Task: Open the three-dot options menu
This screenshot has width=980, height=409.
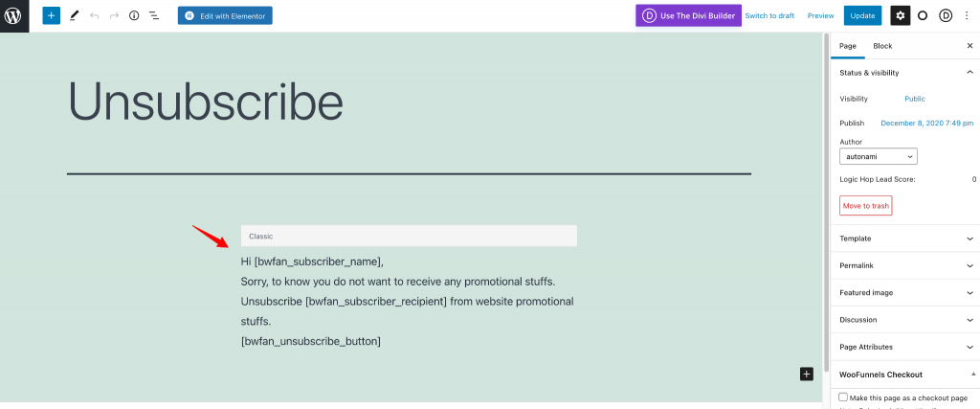Action: click(x=968, y=15)
